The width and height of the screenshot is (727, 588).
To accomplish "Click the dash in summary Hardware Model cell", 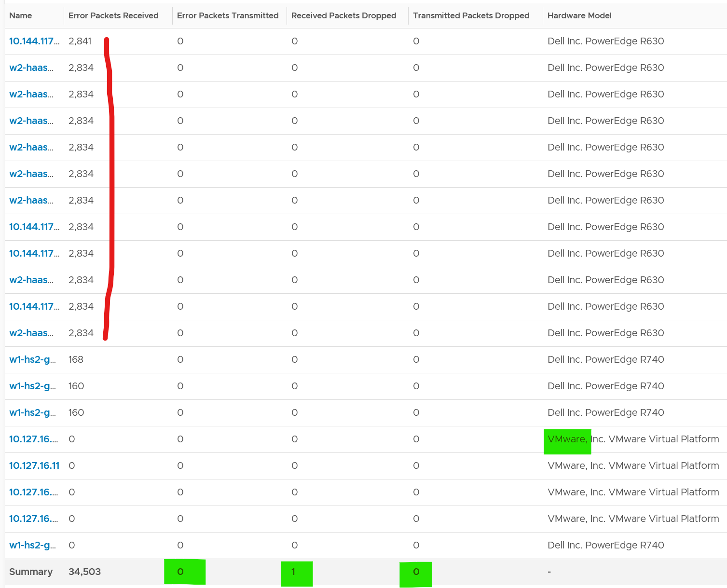I will tap(549, 572).
